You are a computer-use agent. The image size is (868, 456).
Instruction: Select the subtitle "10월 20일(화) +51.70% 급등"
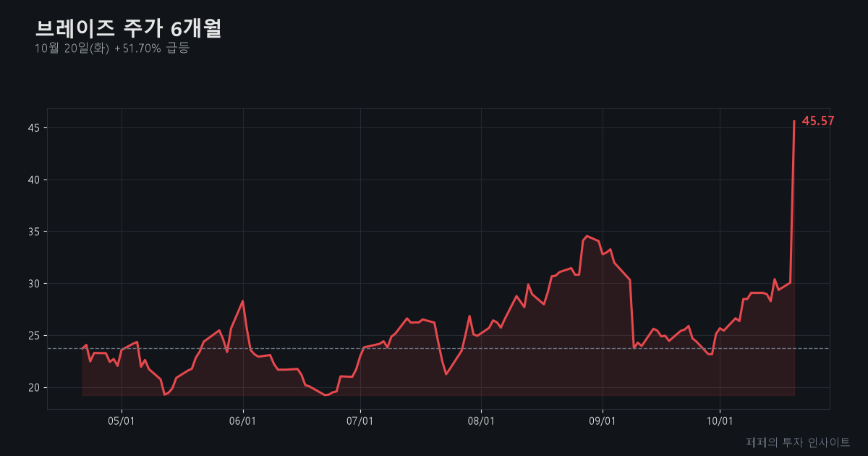[x=111, y=48]
